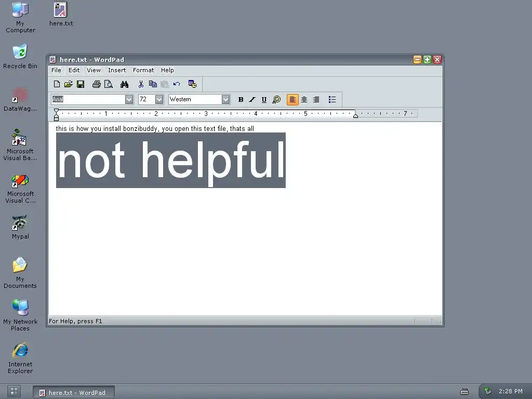The height and width of the screenshot is (399, 532).
Task: Maximize the WordPad window
Action: pyautogui.click(x=427, y=60)
